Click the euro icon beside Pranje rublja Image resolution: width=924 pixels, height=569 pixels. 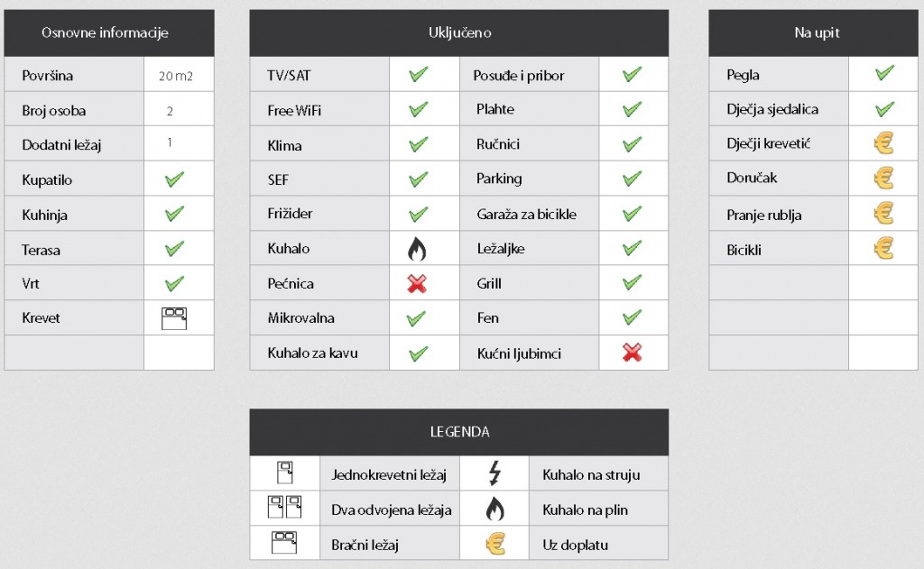click(883, 214)
